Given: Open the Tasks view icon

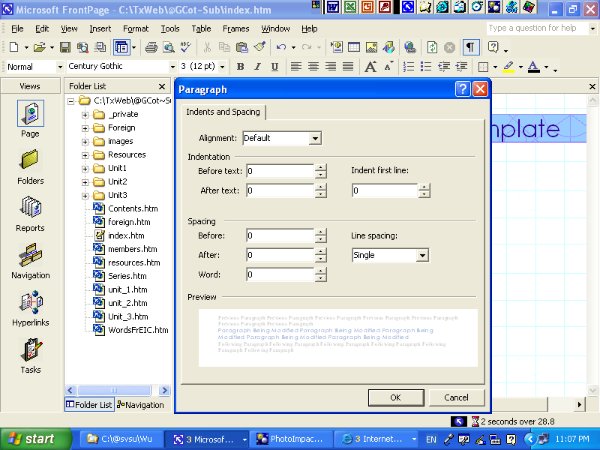Looking at the screenshot, I should pos(30,352).
